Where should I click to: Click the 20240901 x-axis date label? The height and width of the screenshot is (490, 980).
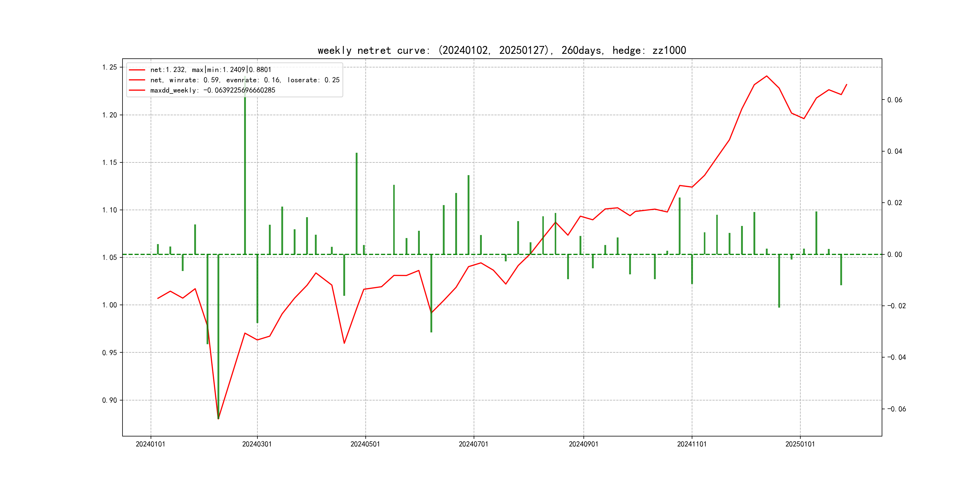point(583,444)
